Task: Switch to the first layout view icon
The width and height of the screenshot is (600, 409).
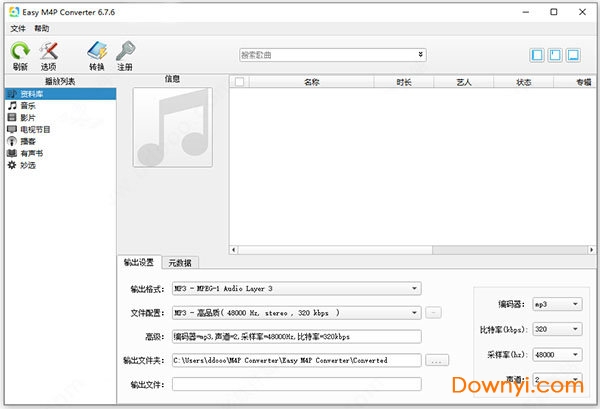Action: tap(537, 55)
